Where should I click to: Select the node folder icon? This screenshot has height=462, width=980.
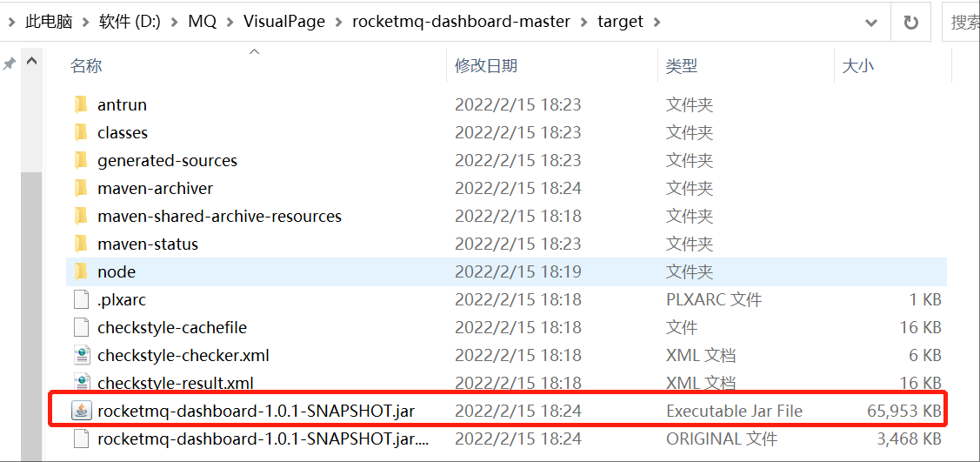pos(81,272)
